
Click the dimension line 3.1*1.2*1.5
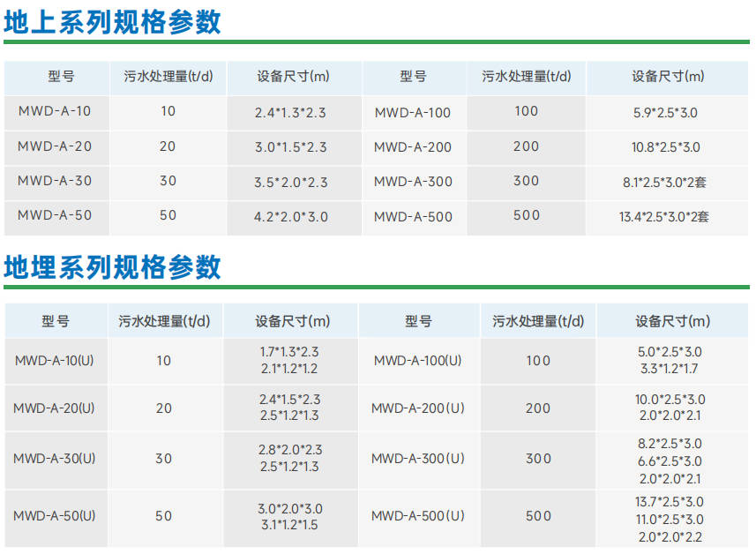pyautogui.click(x=289, y=525)
